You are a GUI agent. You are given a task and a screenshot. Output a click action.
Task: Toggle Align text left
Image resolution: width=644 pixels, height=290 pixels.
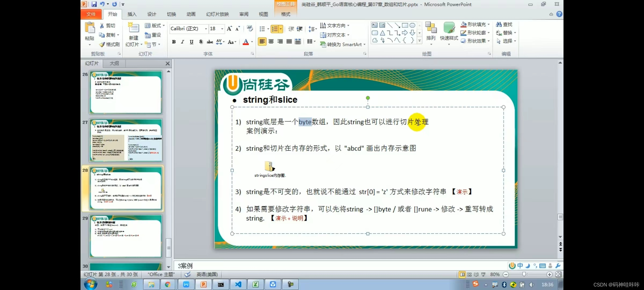tap(262, 42)
